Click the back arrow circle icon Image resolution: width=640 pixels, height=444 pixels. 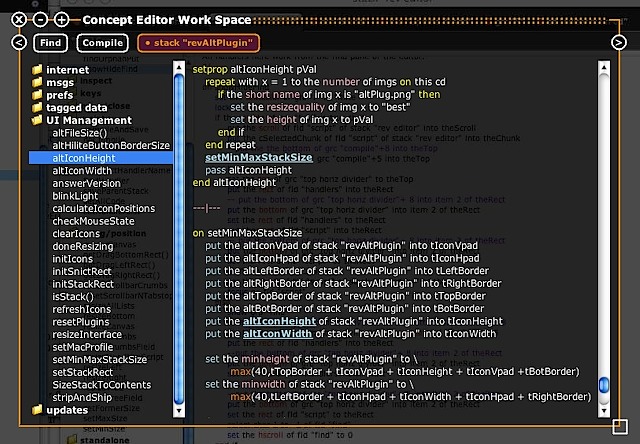point(19,42)
